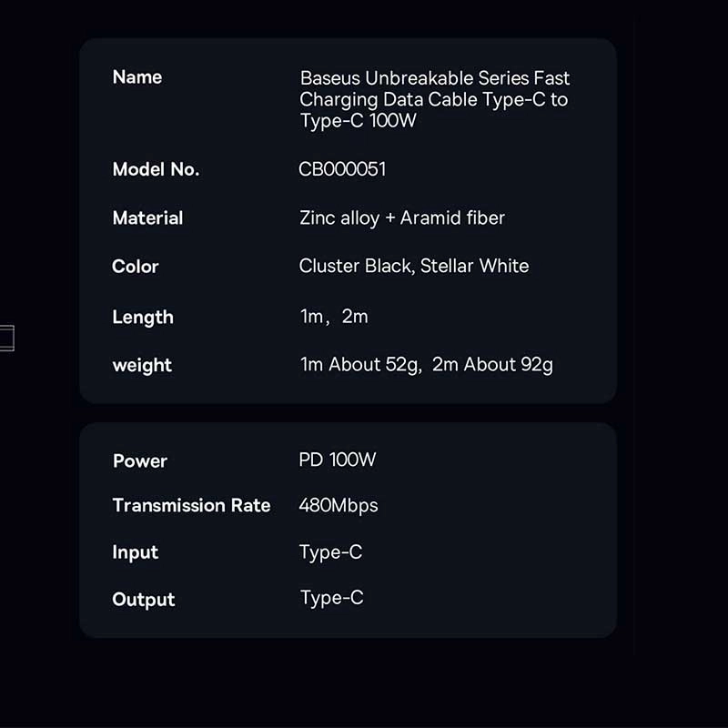Click the Zinc alloy + Aramid fiber text

coord(401,218)
